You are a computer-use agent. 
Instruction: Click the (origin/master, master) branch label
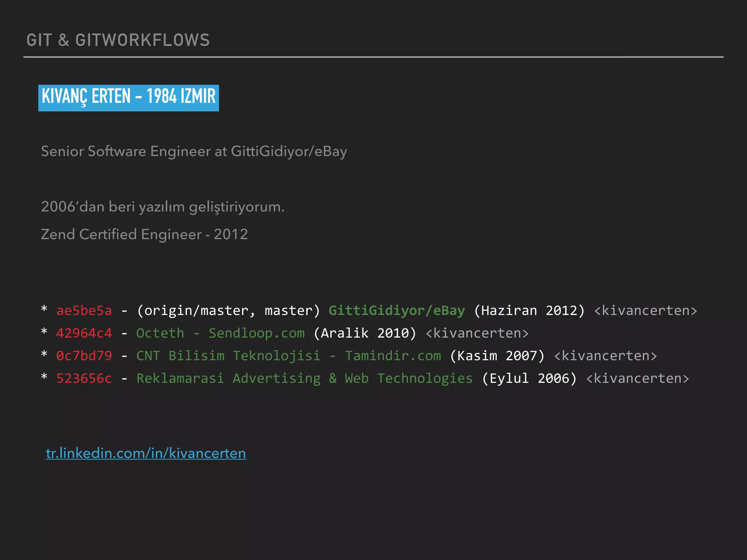click(x=228, y=311)
